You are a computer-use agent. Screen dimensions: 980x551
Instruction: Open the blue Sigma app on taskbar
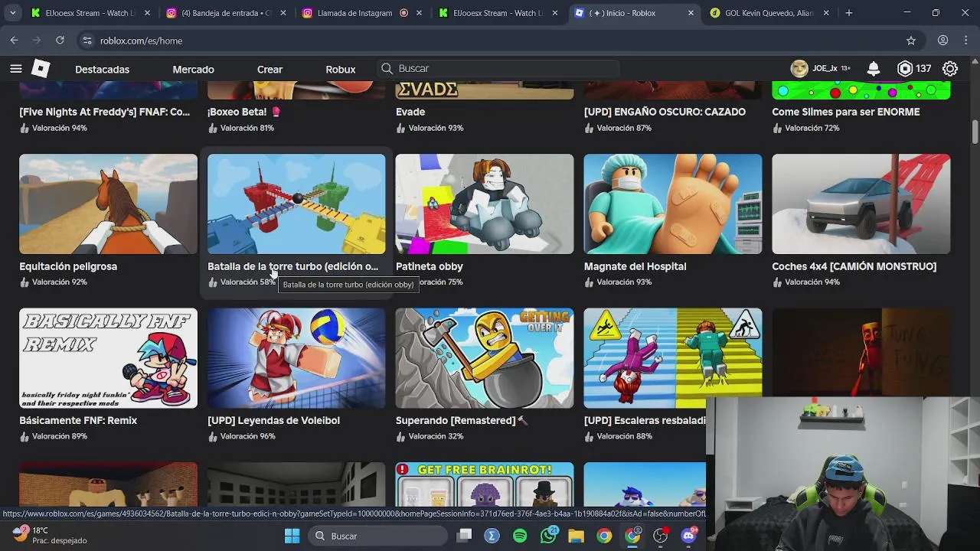coord(492,536)
